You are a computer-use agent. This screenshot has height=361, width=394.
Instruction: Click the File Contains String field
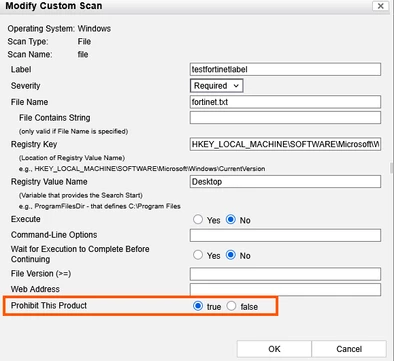click(x=285, y=118)
